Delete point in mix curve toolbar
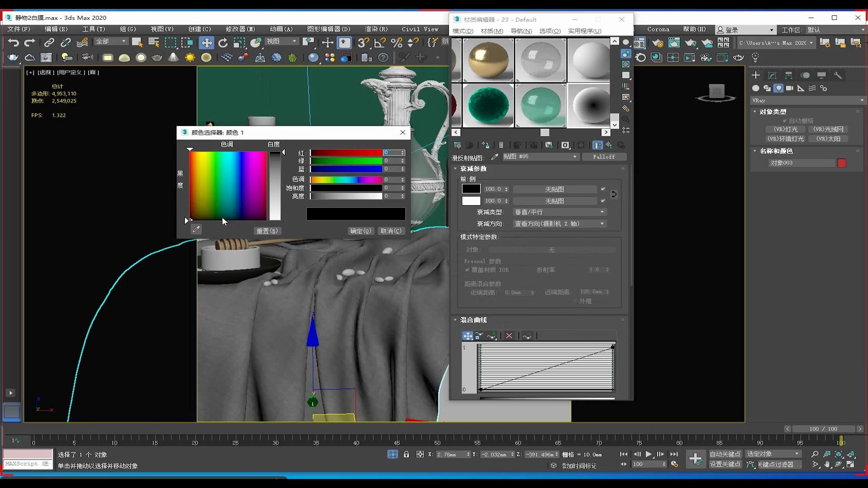868x488 pixels. (x=509, y=336)
